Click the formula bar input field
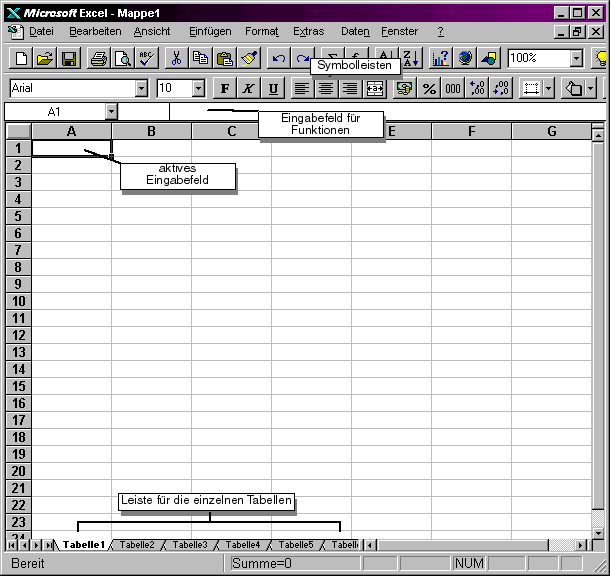 pos(387,112)
